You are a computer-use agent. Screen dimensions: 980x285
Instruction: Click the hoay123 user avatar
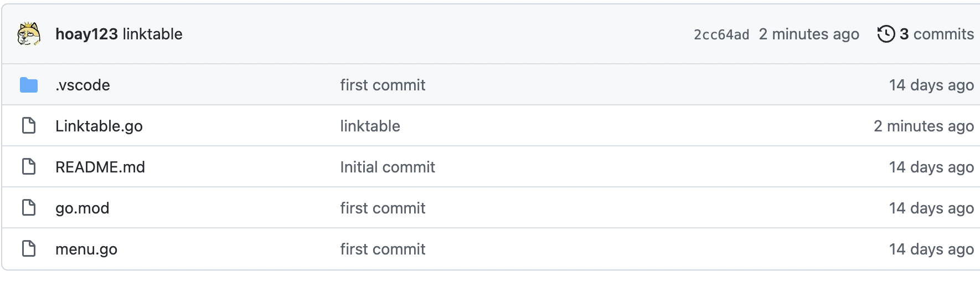pyautogui.click(x=29, y=34)
